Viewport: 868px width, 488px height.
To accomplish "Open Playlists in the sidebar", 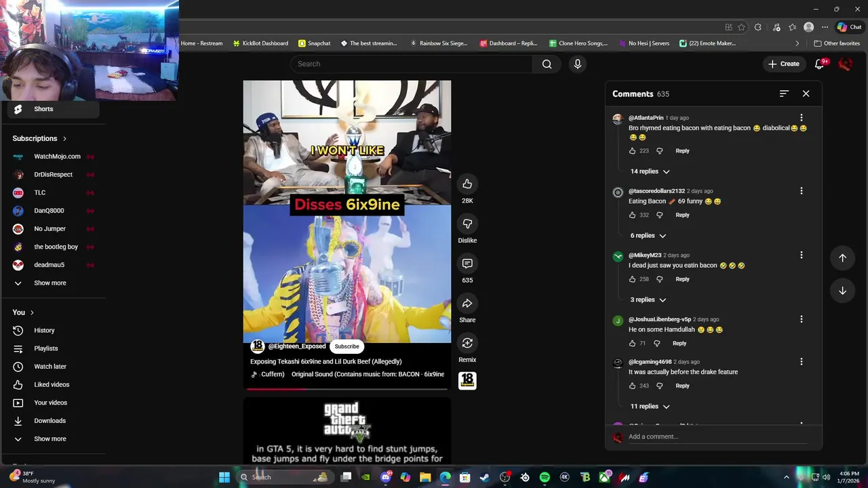I will pos(53,348).
